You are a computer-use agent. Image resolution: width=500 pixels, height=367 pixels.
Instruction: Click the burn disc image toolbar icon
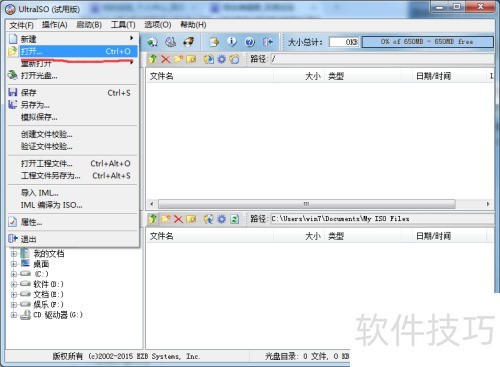(x=171, y=42)
